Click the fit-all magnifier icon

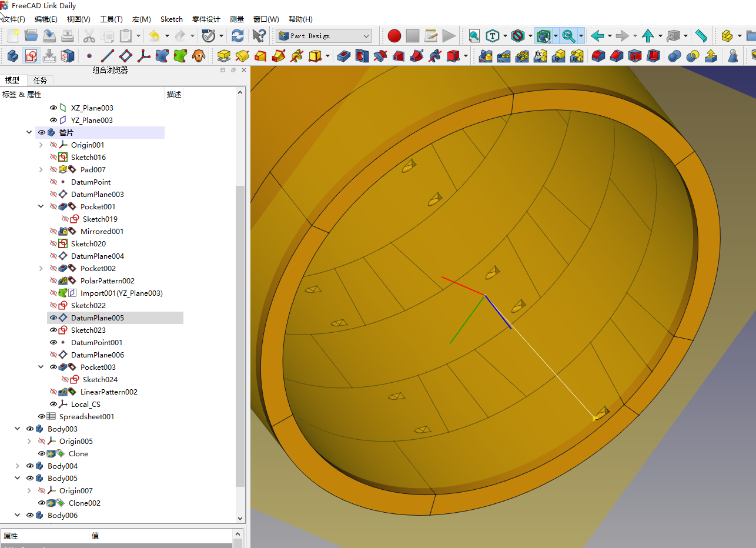(474, 36)
